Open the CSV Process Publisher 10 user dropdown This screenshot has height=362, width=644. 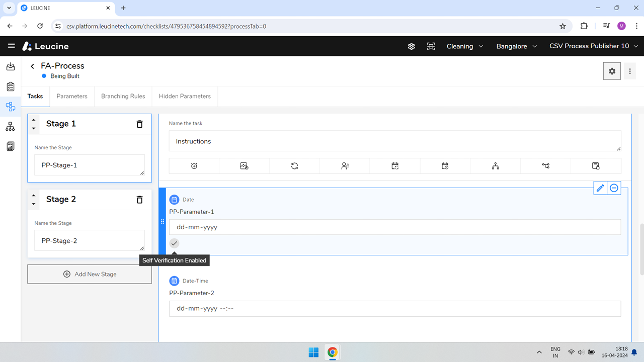point(594,46)
